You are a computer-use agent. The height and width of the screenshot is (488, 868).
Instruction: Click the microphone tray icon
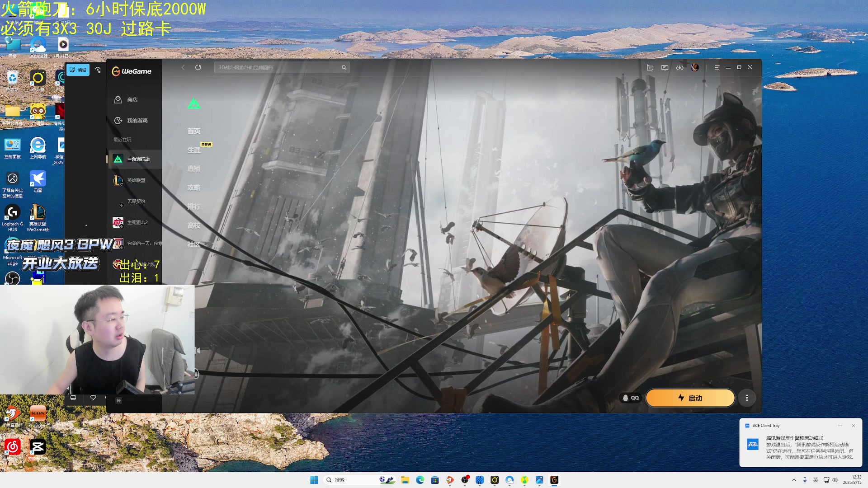coord(805,480)
